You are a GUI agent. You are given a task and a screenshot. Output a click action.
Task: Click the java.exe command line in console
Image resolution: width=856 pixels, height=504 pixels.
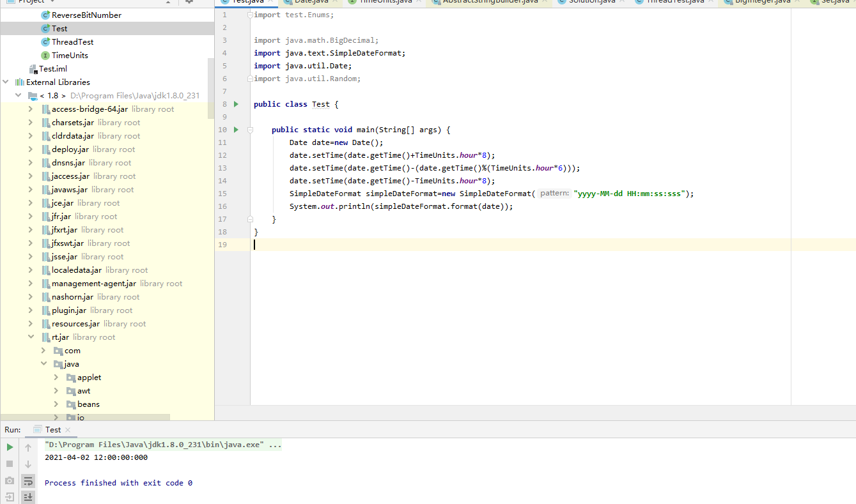(163, 445)
